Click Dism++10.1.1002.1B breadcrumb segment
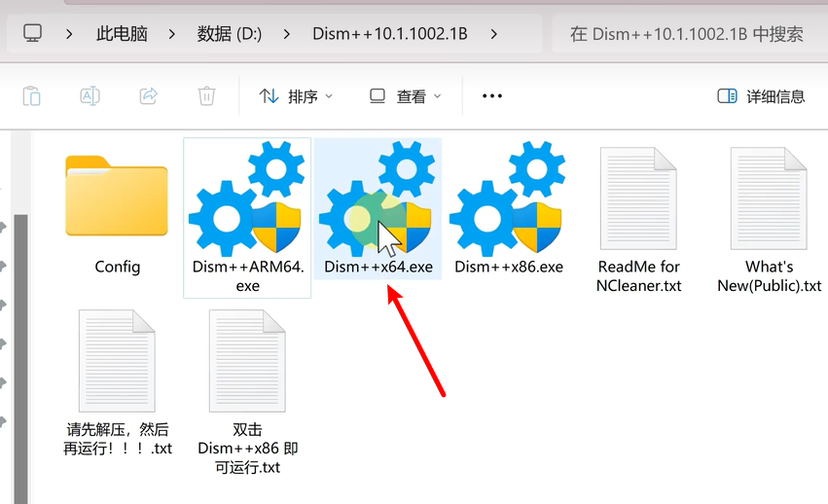Image resolution: width=828 pixels, height=504 pixels. pyautogui.click(x=390, y=34)
